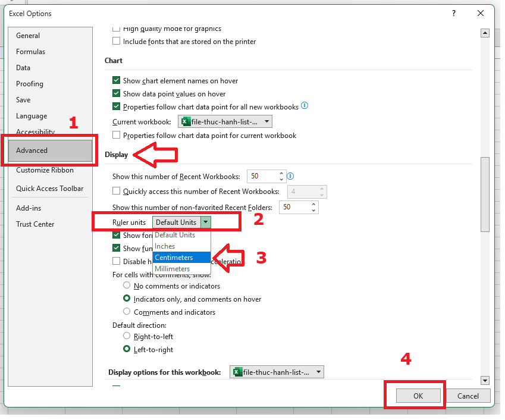This screenshot has height=420, width=505.
Task: Open the Save options category
Action: click(x=23, y=100)
